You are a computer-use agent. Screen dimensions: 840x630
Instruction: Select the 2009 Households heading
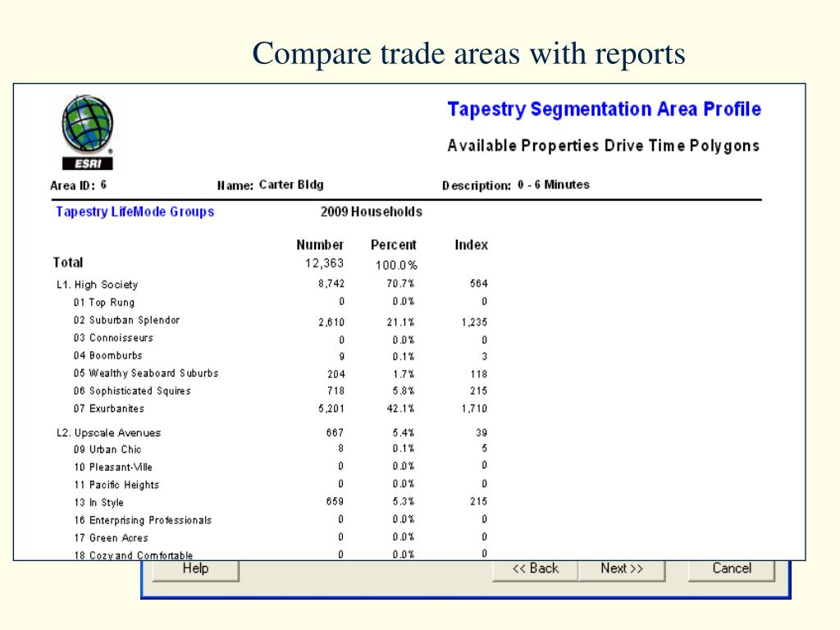(x=372, y=212)
